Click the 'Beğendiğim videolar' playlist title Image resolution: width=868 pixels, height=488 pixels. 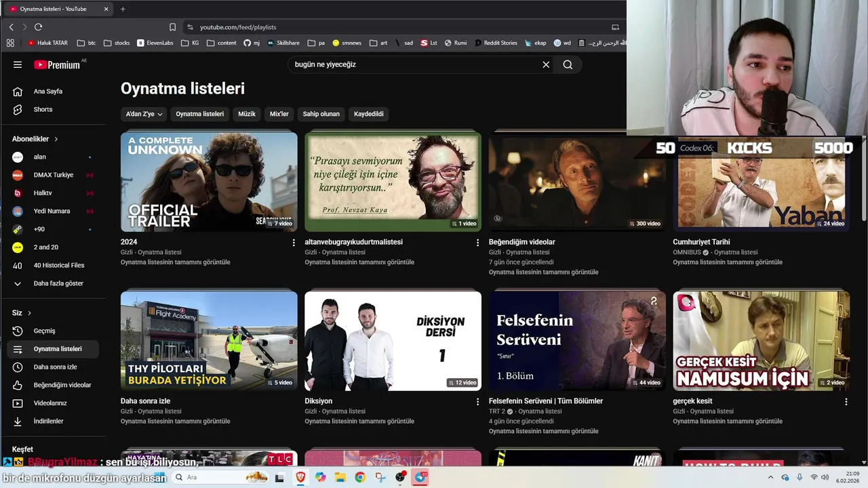[x=522, y=242]
